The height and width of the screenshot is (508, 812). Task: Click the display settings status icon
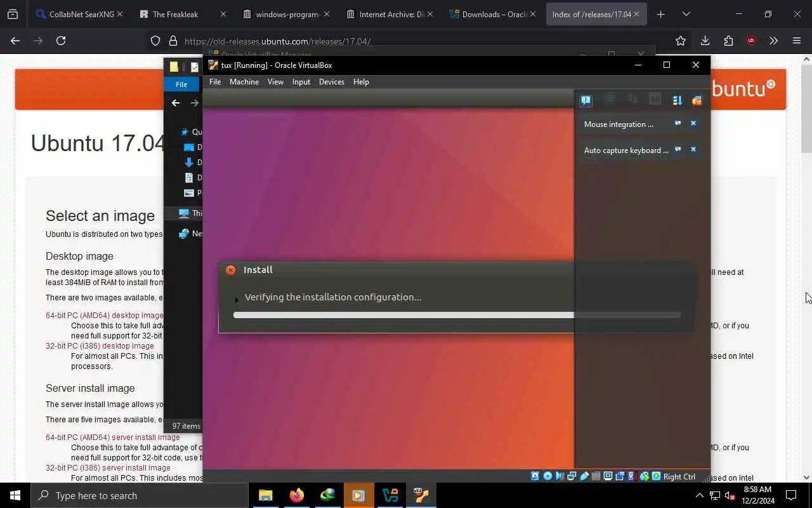point(608,476)
